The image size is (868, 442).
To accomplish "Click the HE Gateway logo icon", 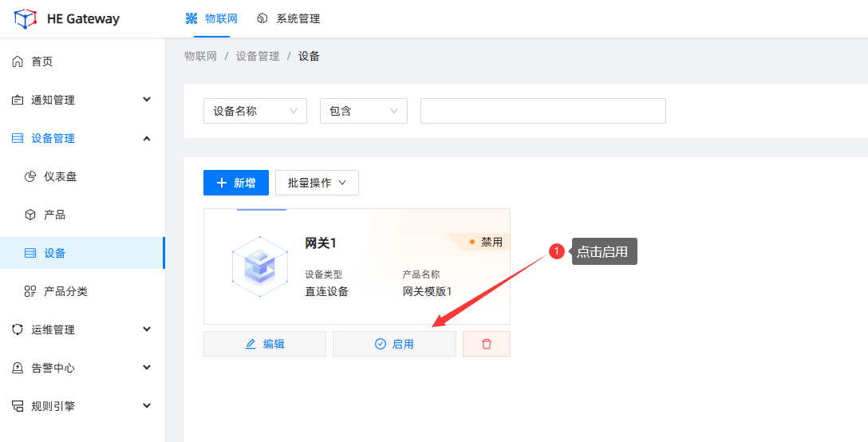I will click(26, 18).
